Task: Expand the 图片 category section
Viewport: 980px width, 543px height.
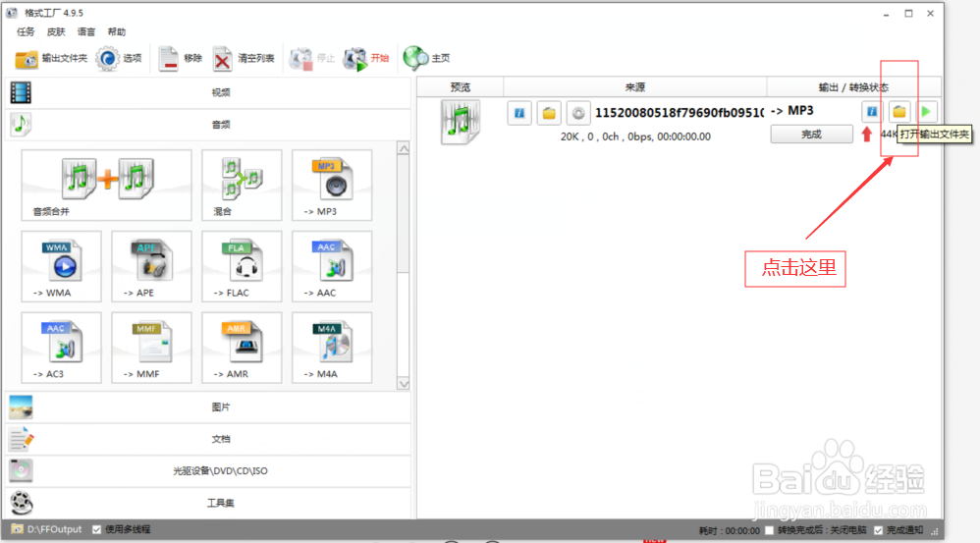Action: (x=208, y=407)
